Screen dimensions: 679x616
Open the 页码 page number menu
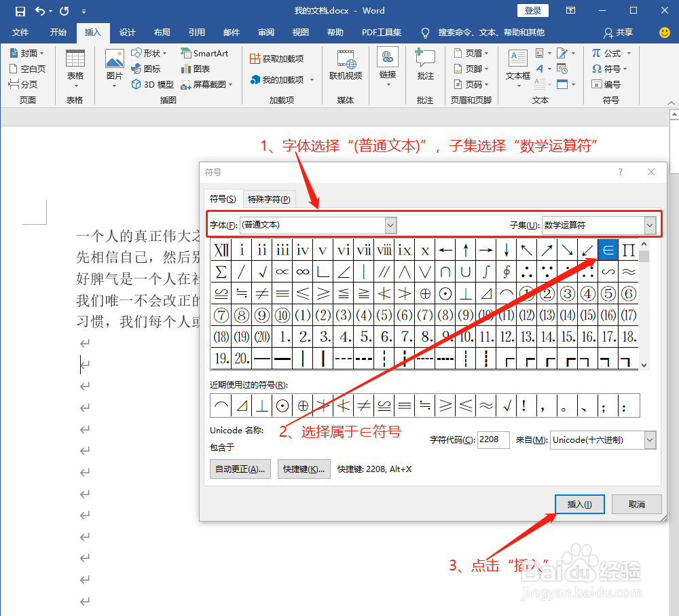[471, 84]
